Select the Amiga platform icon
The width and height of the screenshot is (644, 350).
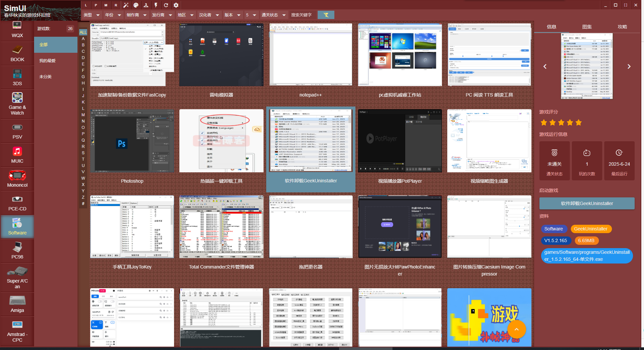pos(17,304)
